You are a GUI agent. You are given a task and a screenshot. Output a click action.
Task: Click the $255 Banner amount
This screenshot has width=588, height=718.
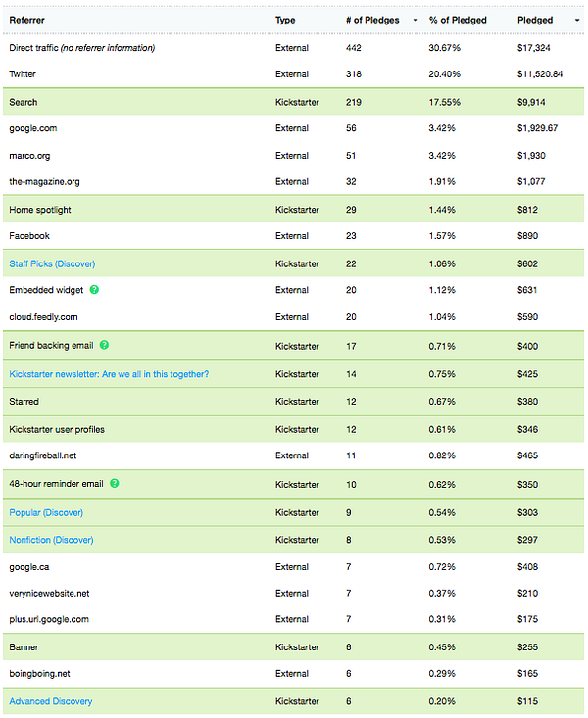(x=527, y=647)
